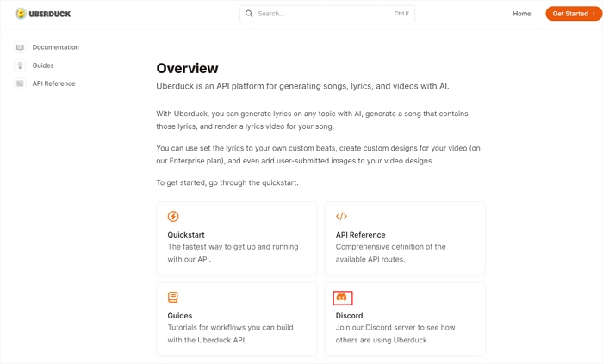
Task: Click the Guides lightbulb icon in sidebar
Action: (20, 65)
